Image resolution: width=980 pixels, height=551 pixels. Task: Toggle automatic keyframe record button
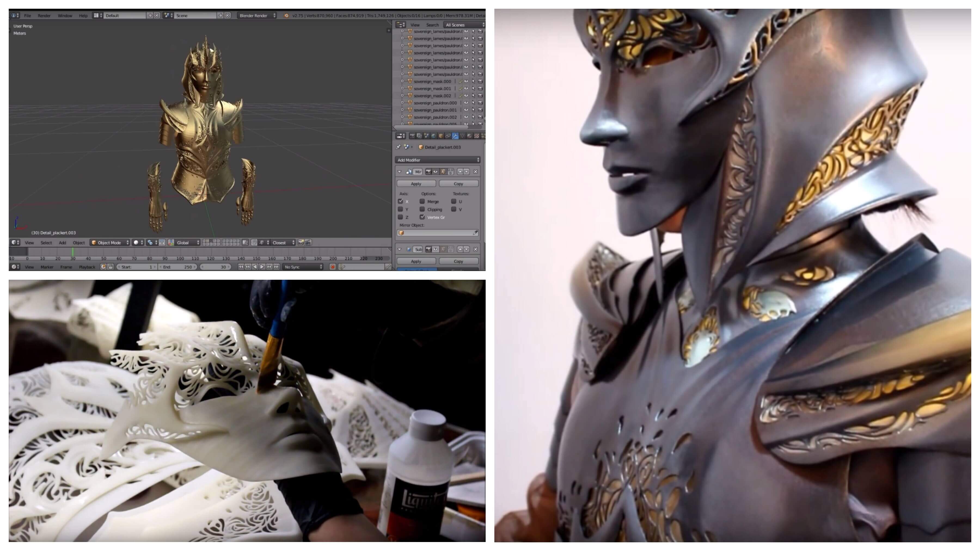pyautogui.click(x=333, y=267)
